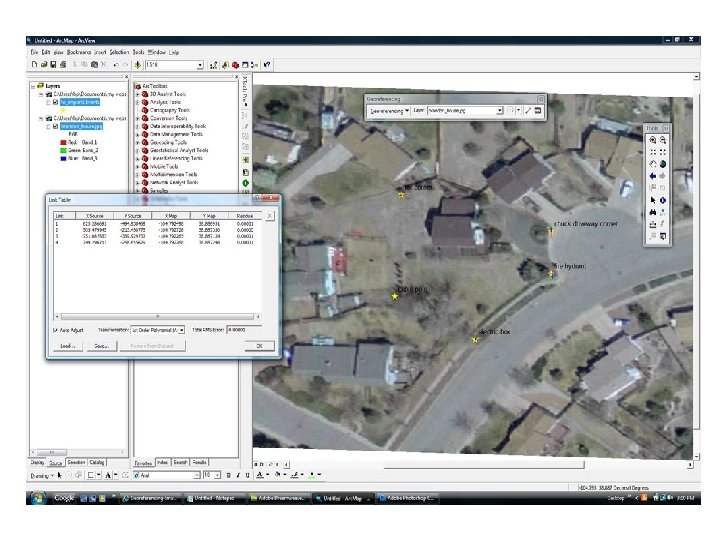Click OK in the Link Table dialog
Viewport: 720px width, 540px height.
[259, 346]
